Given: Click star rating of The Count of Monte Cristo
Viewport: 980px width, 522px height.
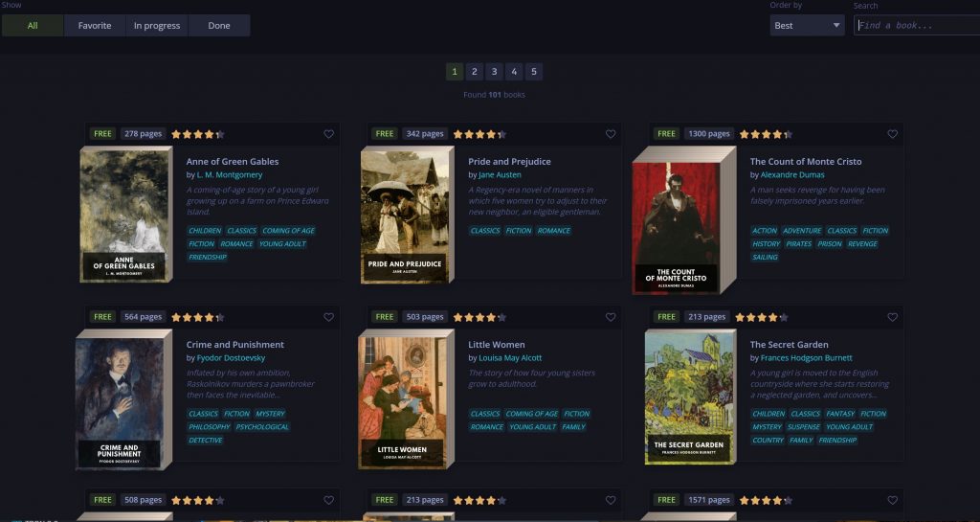Looking at the screenshot, I should (x=766, y=134).
